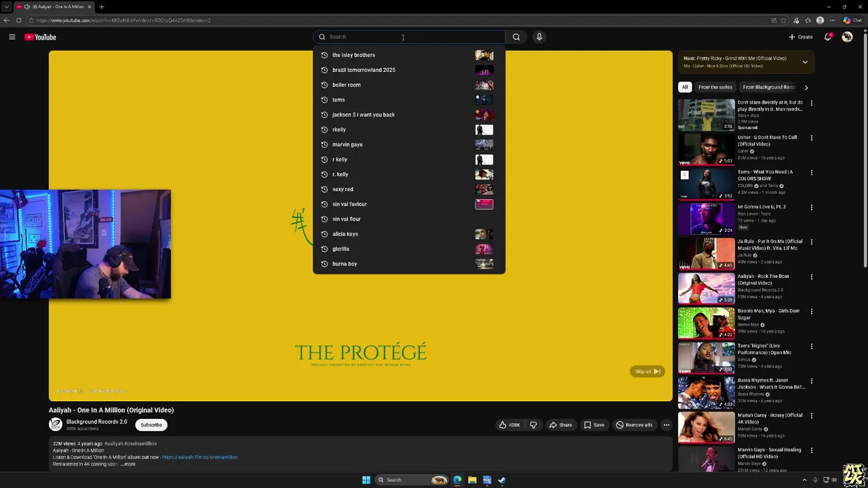Pick 'glorilla' from search history
The image size is (868, 488).
tap(409, 249)
